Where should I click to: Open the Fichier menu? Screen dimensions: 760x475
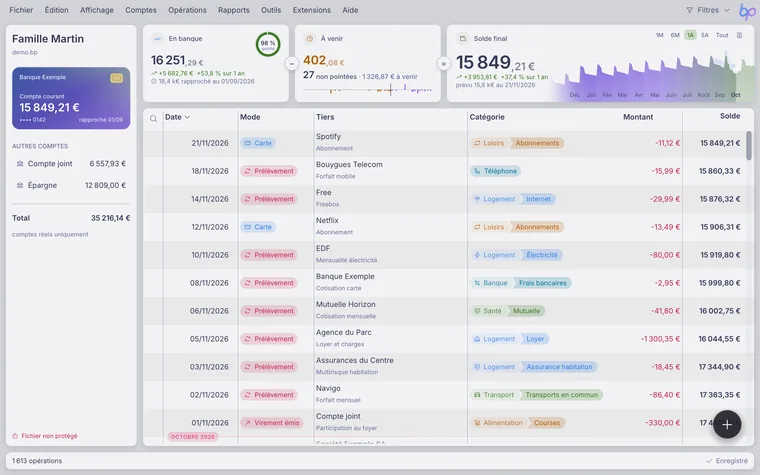(21, 10)
